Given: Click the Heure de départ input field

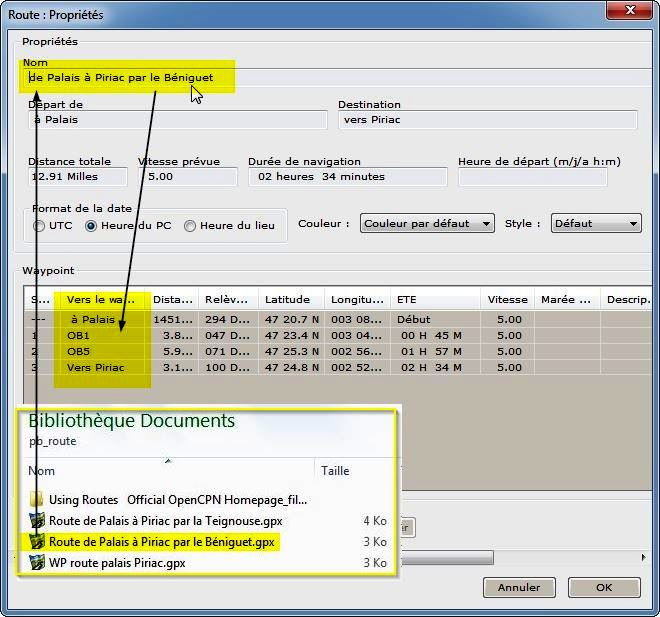Looking at the screenshot, I should (x=532, y=178).
